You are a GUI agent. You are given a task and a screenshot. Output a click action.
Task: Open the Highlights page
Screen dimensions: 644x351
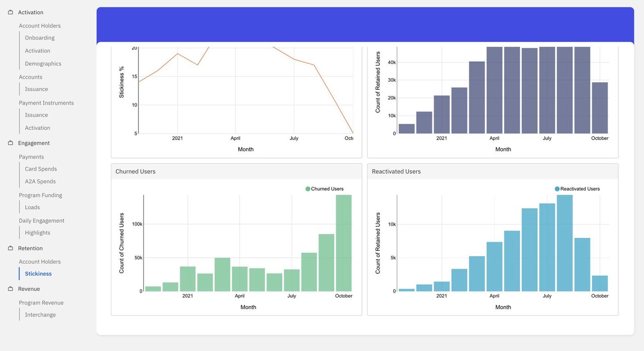(x=38, y=232)
